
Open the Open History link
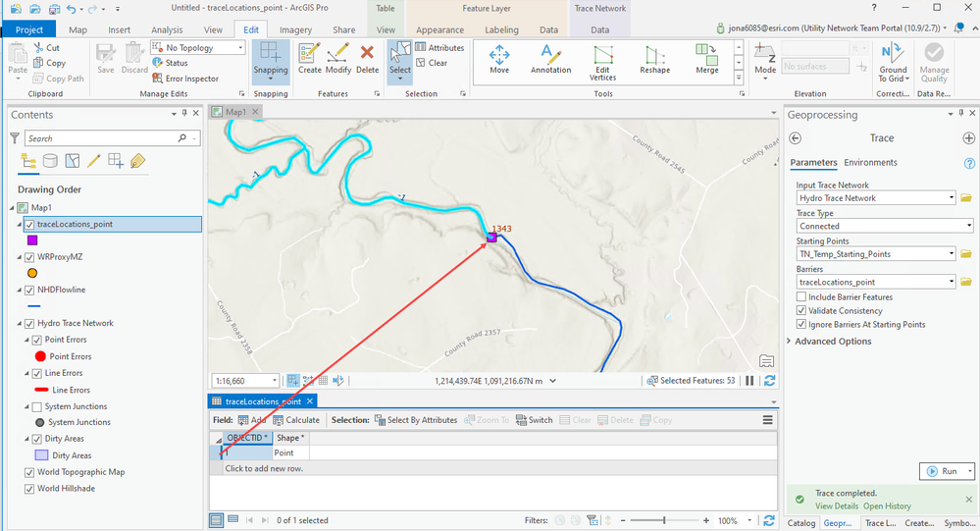click(887, 506)
